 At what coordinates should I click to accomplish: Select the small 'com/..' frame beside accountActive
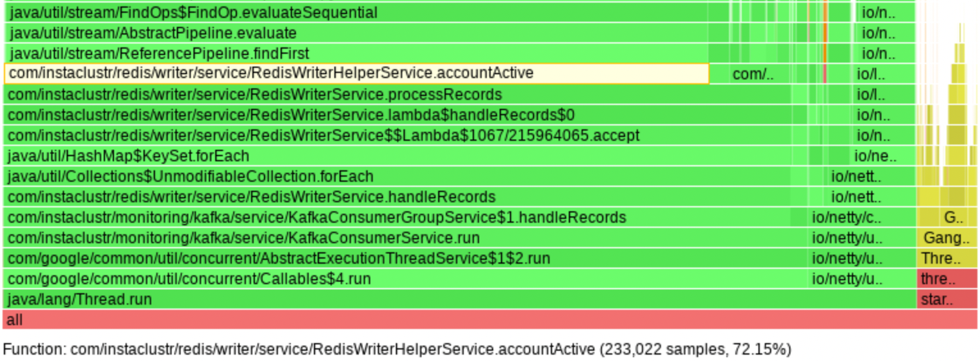tap(753, 74)
